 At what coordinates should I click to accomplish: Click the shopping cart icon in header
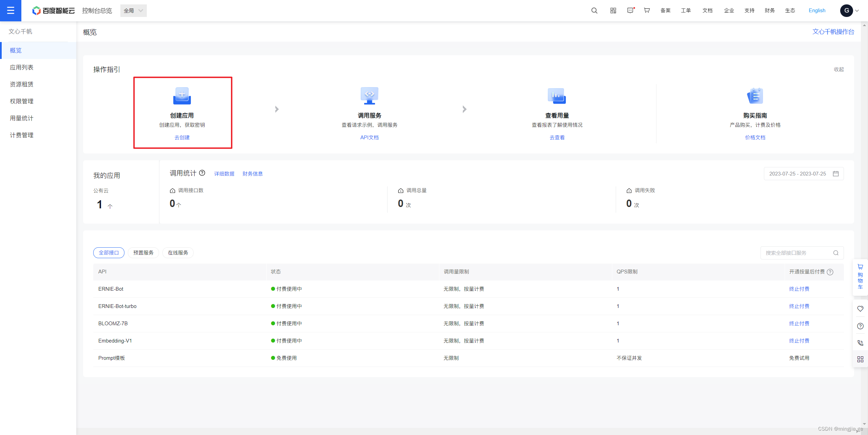tap(647, 11)
